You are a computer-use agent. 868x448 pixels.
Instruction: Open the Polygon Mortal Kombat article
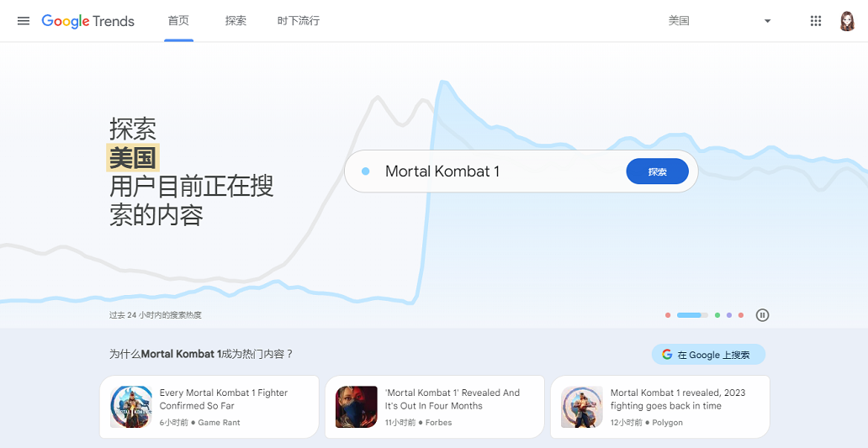677,399
